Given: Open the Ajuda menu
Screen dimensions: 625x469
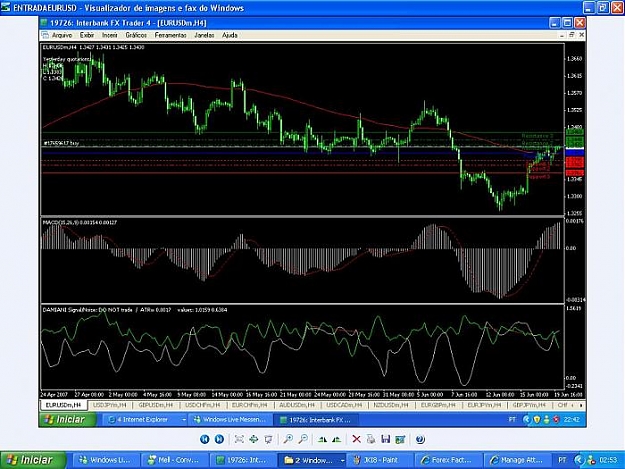Looking at the screenshot, I should (x=229, y=35).
